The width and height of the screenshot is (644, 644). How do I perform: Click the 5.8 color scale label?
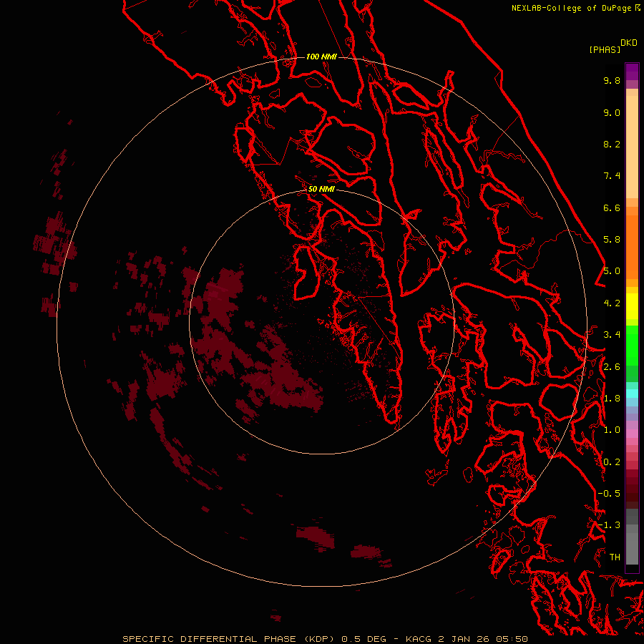click(x=612, y=240)
